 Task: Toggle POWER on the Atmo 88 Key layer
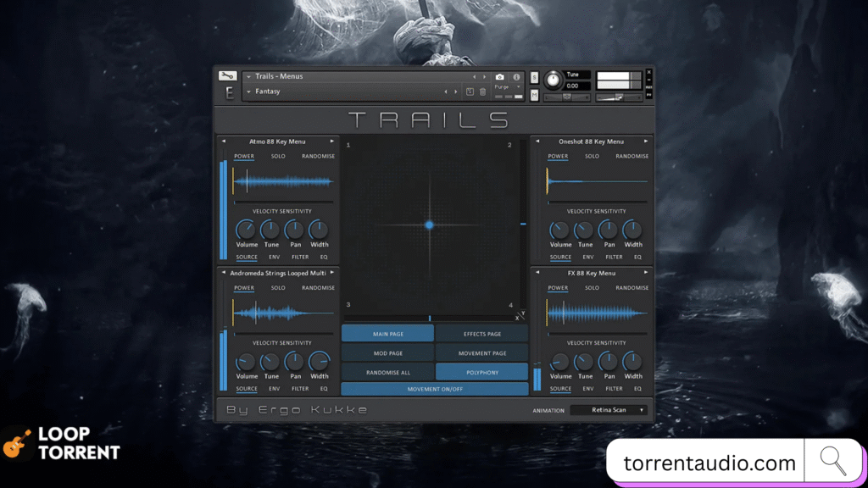click(x=244, y=156)
